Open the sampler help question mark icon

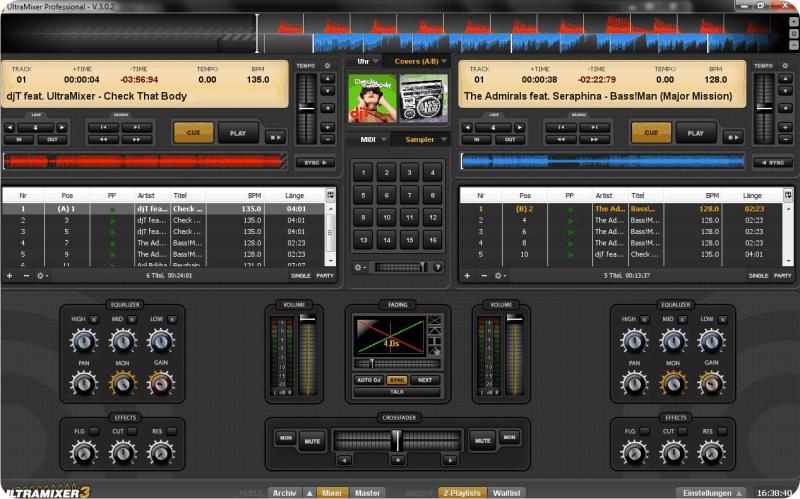click(438, 267)
